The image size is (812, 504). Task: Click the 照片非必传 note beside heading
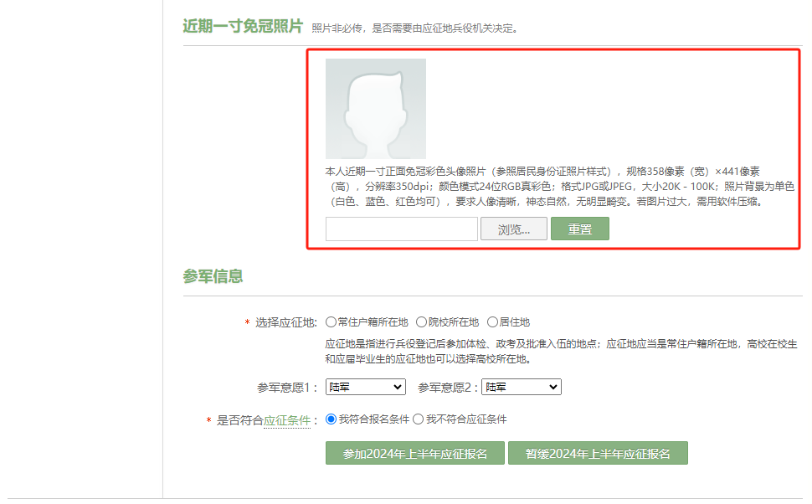click(415, 28)
